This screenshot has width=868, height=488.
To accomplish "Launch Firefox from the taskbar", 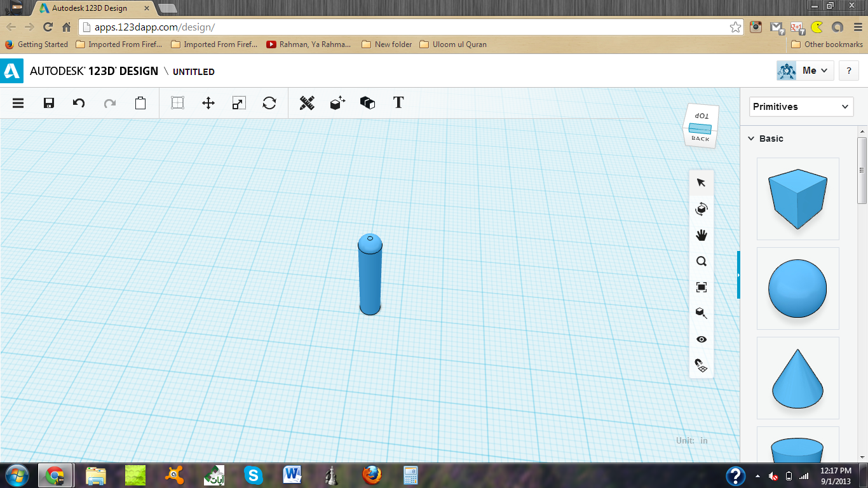I will [372, 475].
